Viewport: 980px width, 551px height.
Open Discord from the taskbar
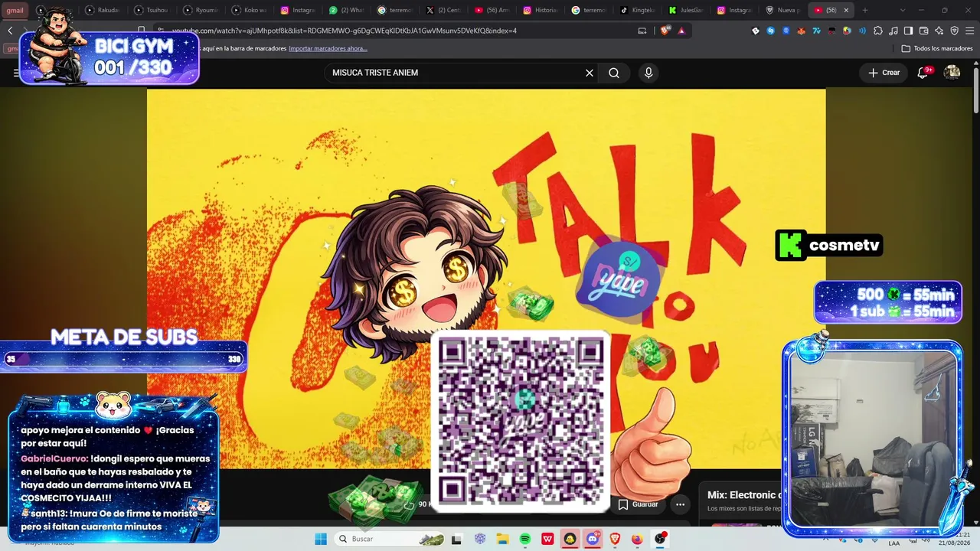(593, 539)
